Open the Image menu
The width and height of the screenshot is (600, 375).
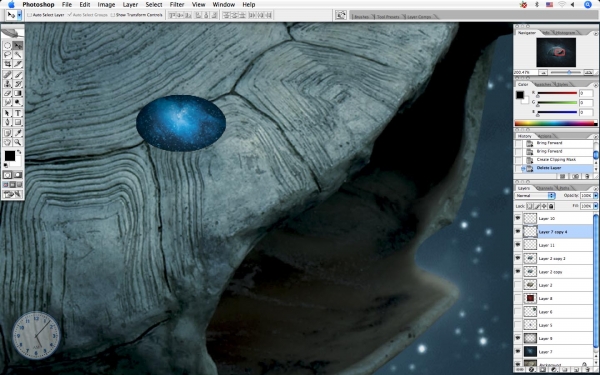pyautogui.click(x=106, y=5)
